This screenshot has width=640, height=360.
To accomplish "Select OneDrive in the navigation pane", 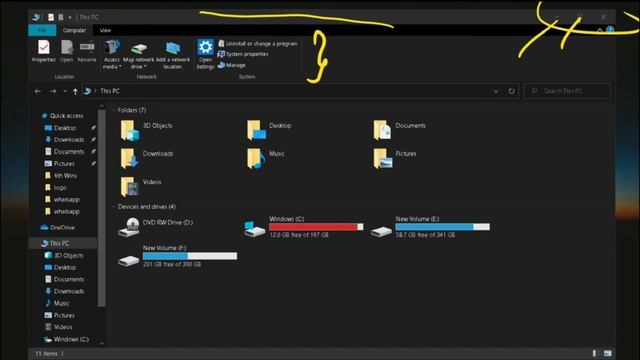I will click(58, 228).
